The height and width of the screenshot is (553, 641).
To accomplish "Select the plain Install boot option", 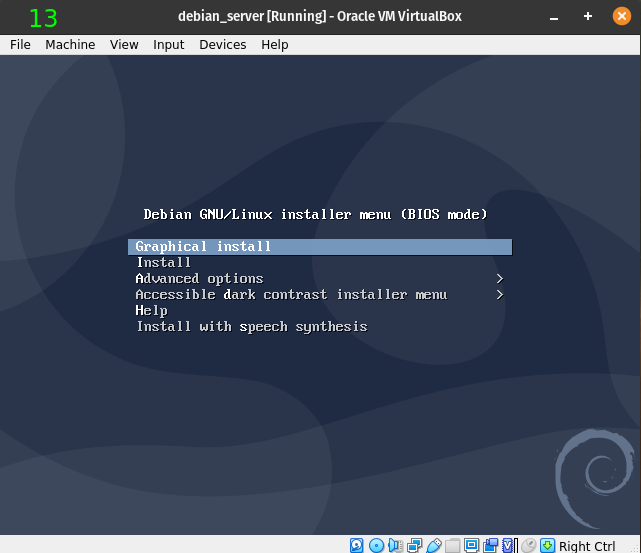I will (164, 262).
